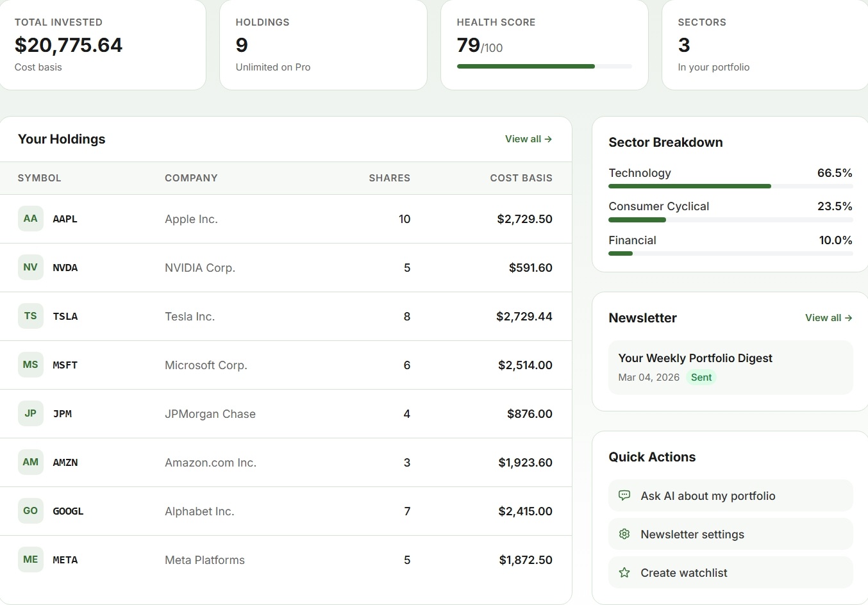Click the TS badge for Tesla
Image resolution: width=868 pixels, height=605 pixels.
pos(30,316)
